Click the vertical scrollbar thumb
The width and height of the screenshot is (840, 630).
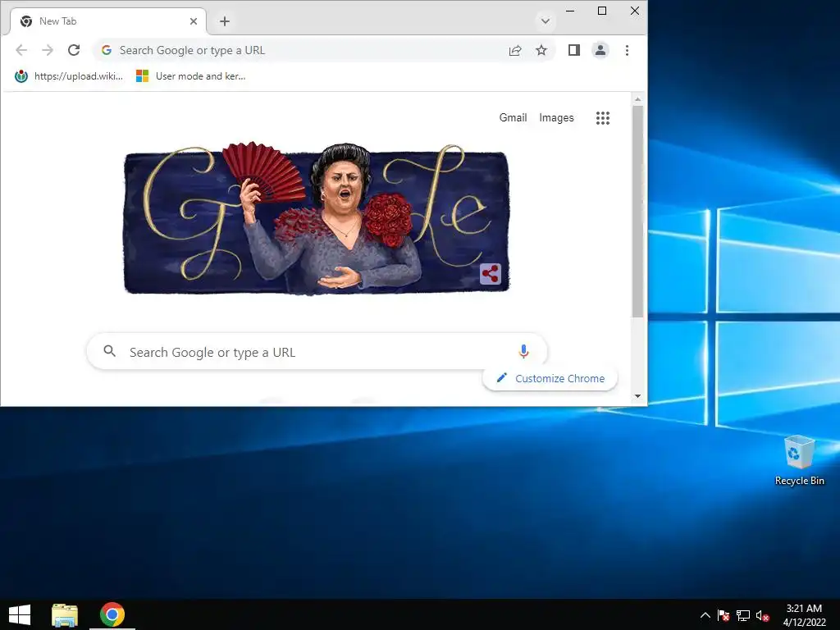pos(637,212)
